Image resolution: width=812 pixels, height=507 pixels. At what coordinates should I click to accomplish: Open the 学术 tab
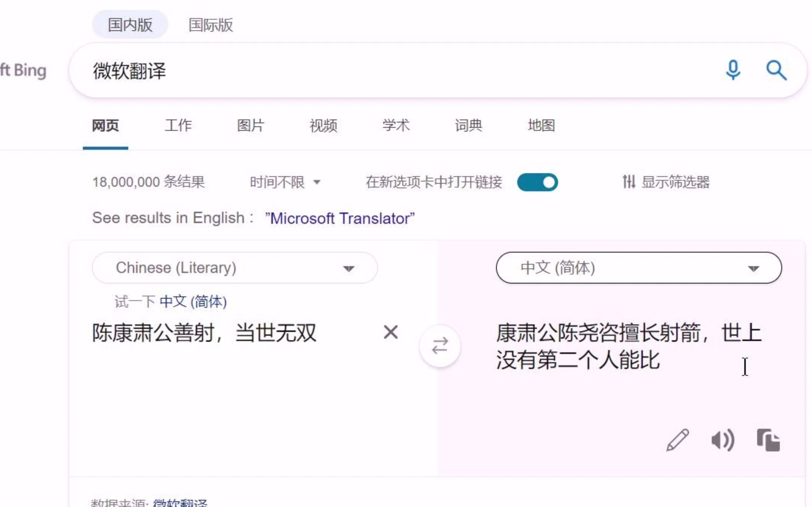click(x=396, y=126)
